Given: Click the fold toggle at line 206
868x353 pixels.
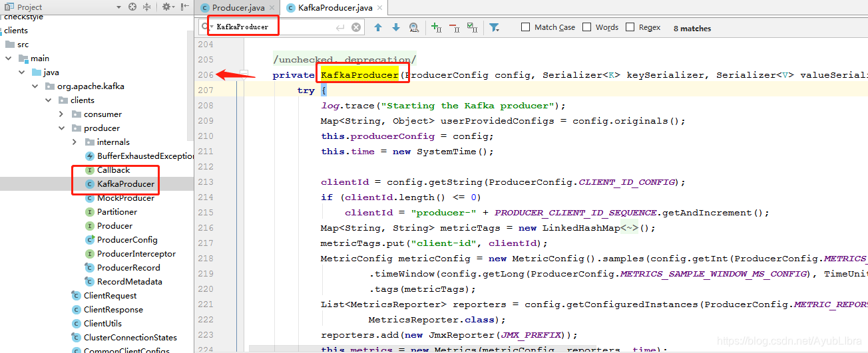Looking at the screenshot, I should [244, 73].
